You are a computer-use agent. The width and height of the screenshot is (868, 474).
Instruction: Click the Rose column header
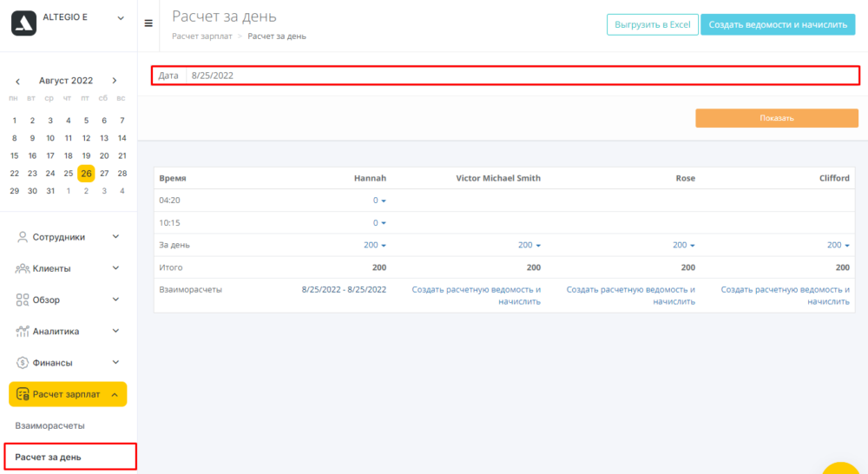pyautogui.click(x=686, y=178)
